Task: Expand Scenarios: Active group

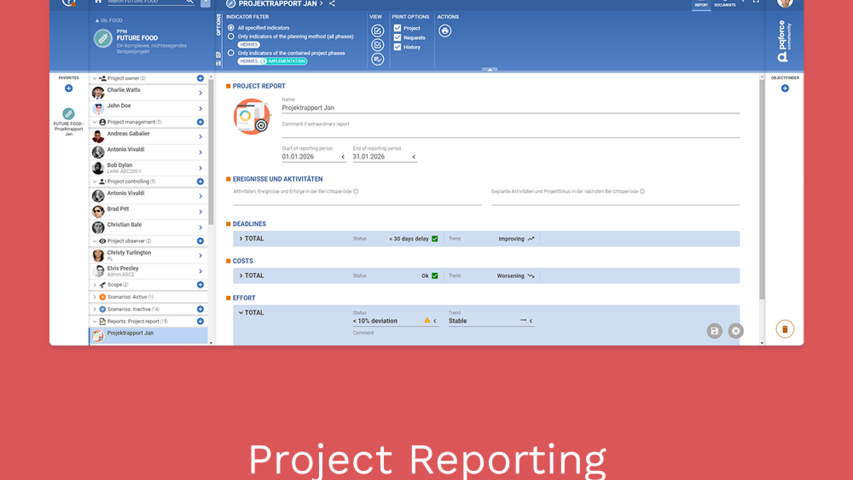Action: tap(95, 297)
